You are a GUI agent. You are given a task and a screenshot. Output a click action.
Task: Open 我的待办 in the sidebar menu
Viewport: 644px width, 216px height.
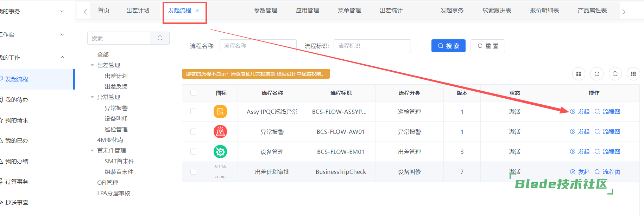coord(17,100)
